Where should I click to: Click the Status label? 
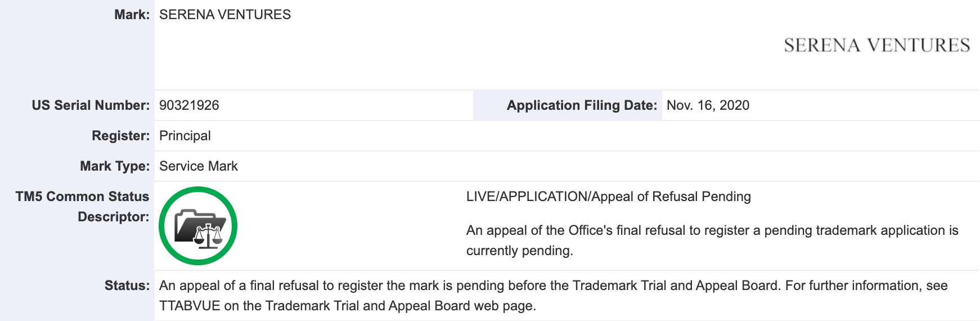point(127,286)
